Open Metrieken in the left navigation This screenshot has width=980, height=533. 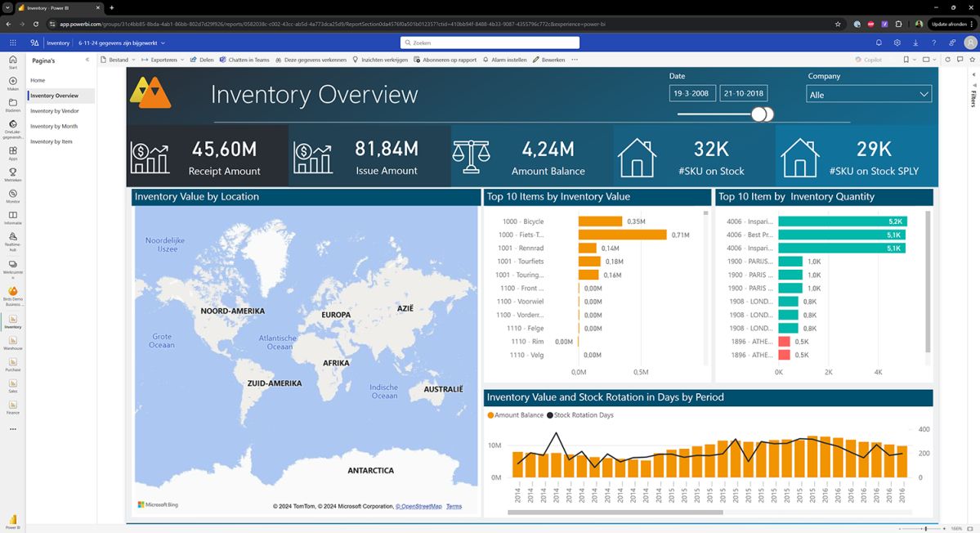click(12, 173)
